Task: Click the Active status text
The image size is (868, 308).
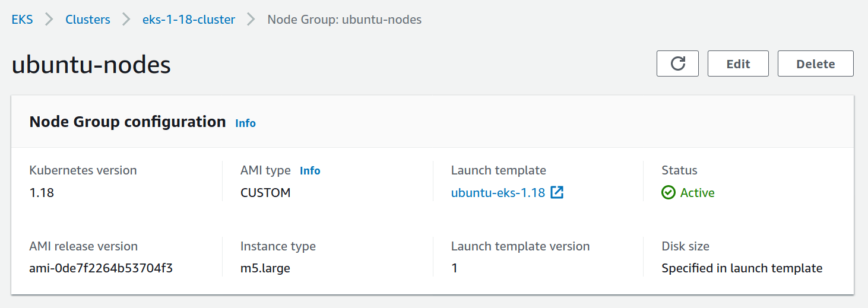Action: [698, 192]
